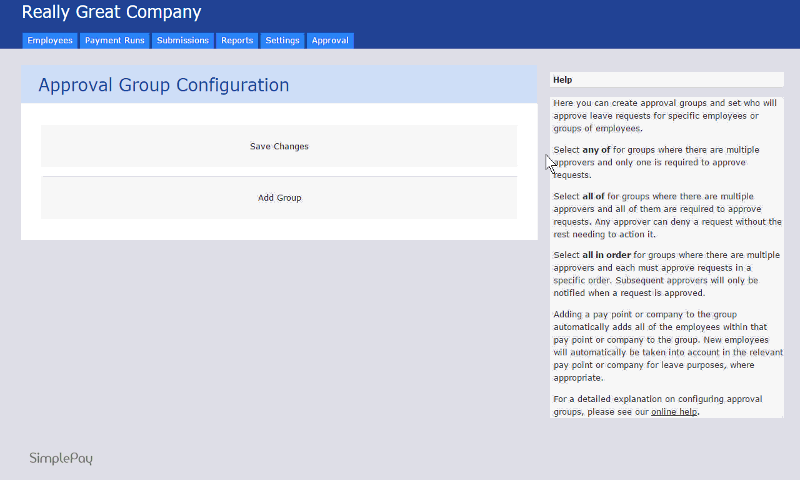800x480 pixels.
Task: Click the help paragraph about adding a pay point
Action: pos(665,346)
